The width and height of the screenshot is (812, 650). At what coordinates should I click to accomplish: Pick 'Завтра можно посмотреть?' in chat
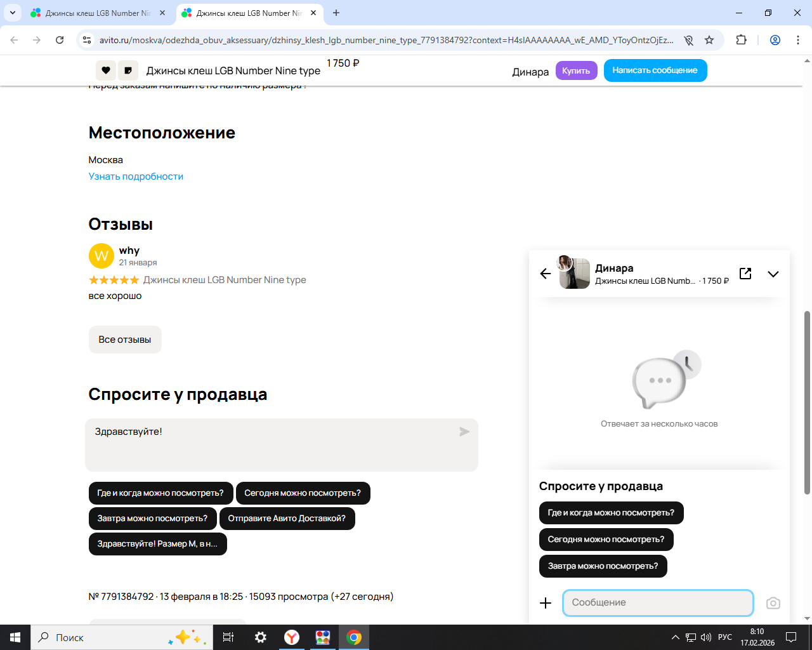pyautogui.click(x=603, y=566)
